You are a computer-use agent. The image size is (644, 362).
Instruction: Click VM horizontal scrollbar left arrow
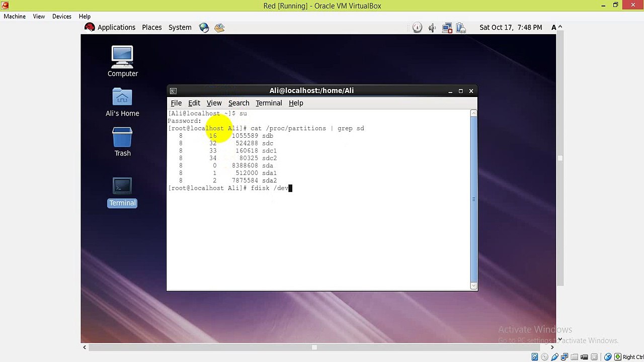85,347
